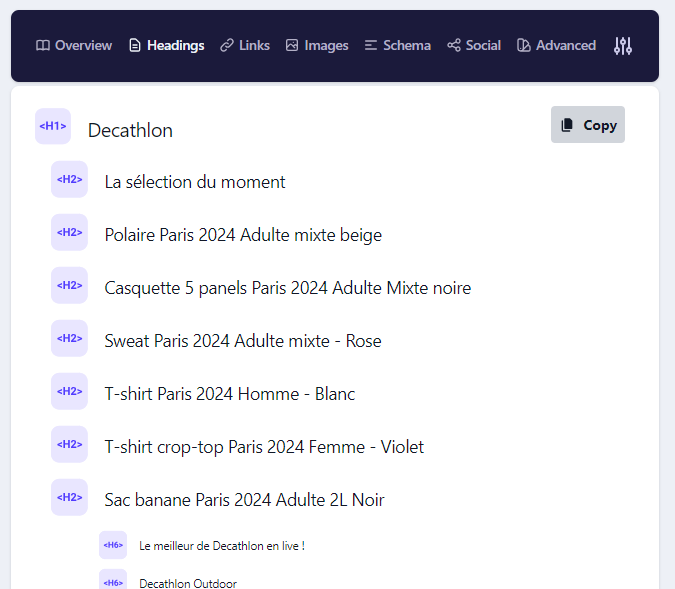Click the H1 tag badge beside Decathlon
Image resolution: width=675 pixels, height=589 pixels.
pos(53,126)
